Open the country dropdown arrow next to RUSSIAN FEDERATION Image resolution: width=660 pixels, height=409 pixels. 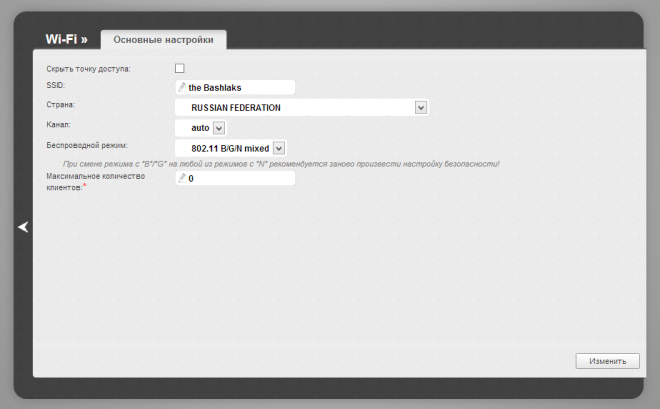tap(421, 108)
